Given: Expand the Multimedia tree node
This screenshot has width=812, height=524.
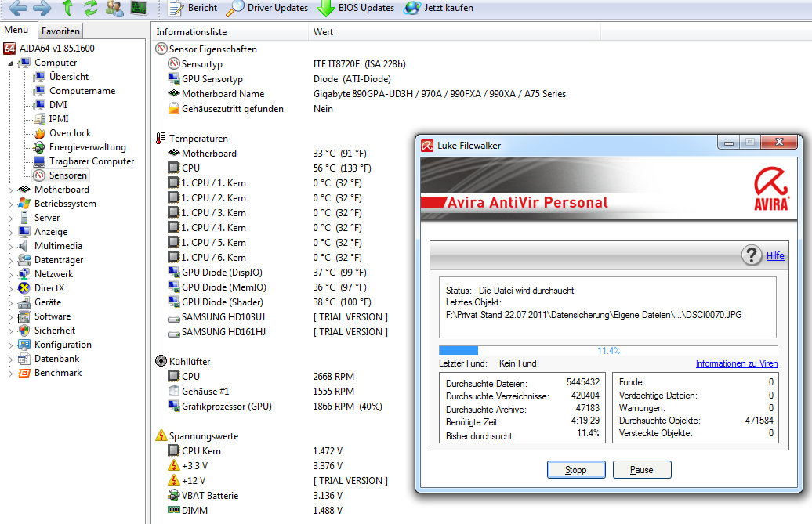Looking at the screenshot, I should 10,247.
